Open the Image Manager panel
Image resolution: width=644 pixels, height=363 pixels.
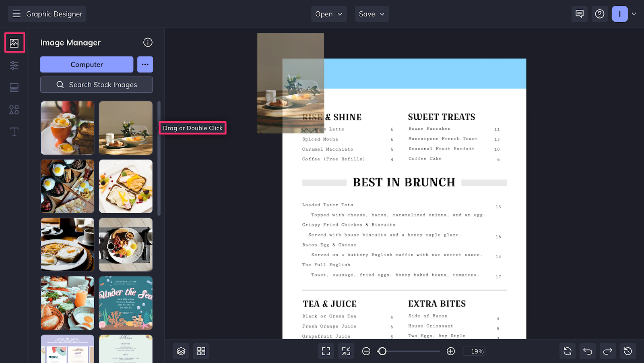14,42
